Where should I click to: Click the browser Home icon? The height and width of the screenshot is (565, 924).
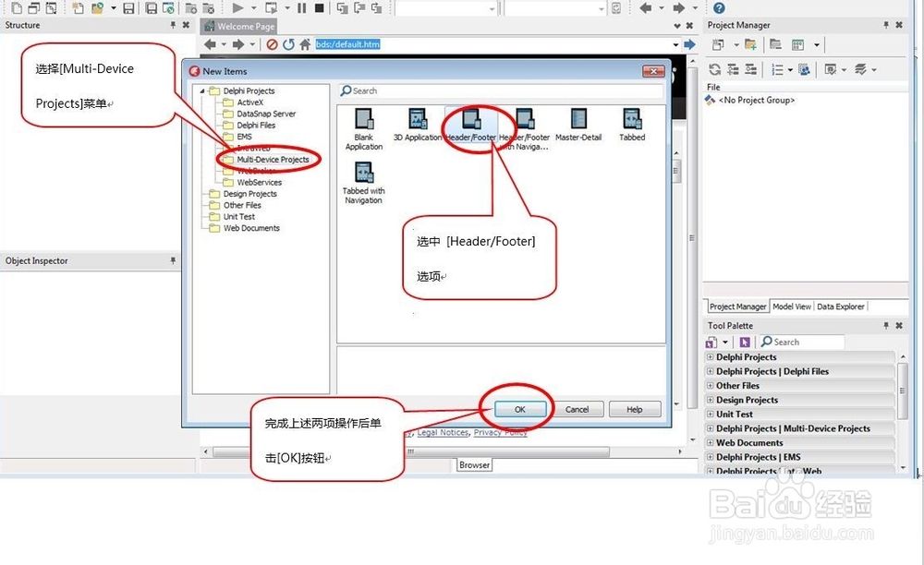[305, 44]
